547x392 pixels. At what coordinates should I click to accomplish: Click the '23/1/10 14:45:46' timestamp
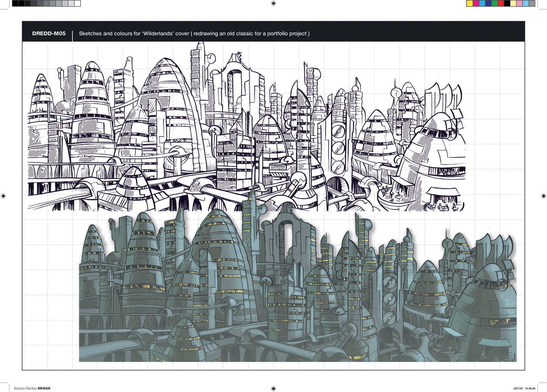tap(524, 388)
